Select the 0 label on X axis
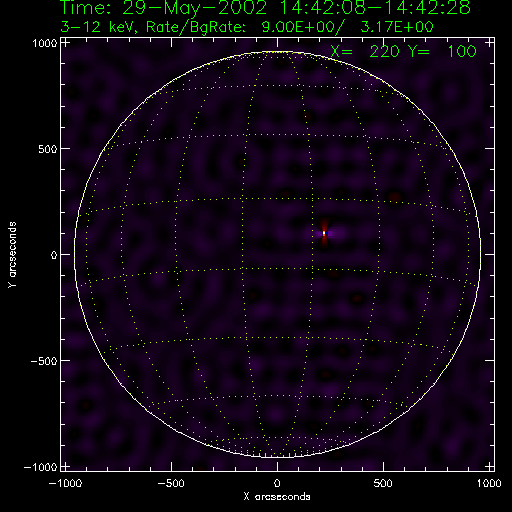Screen dimensions: 512x512 [277, 483]
